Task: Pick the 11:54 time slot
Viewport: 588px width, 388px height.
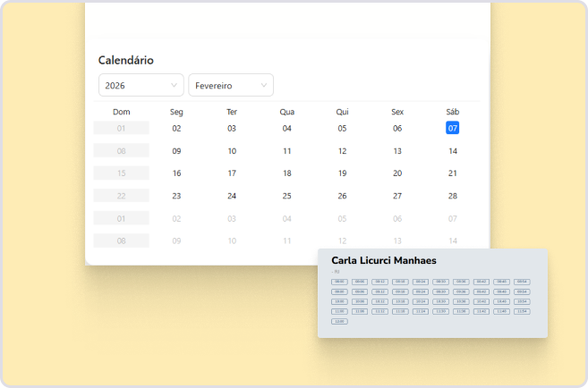Action: pos(523,311)
